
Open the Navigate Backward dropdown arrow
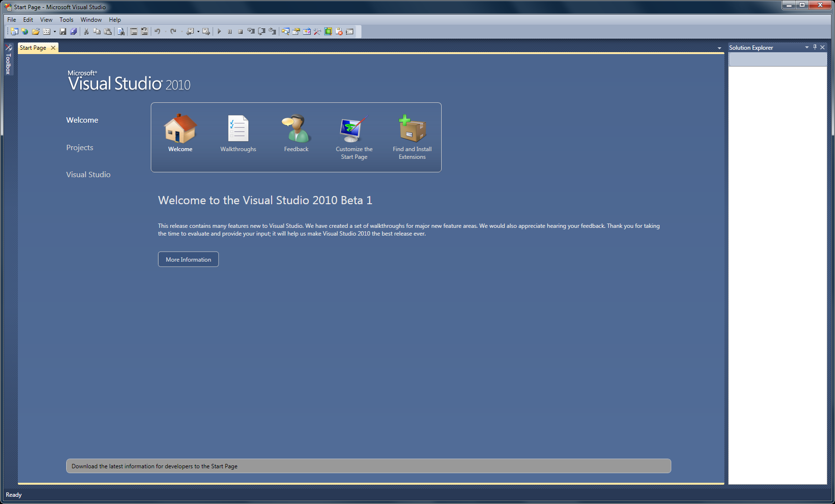198,31
